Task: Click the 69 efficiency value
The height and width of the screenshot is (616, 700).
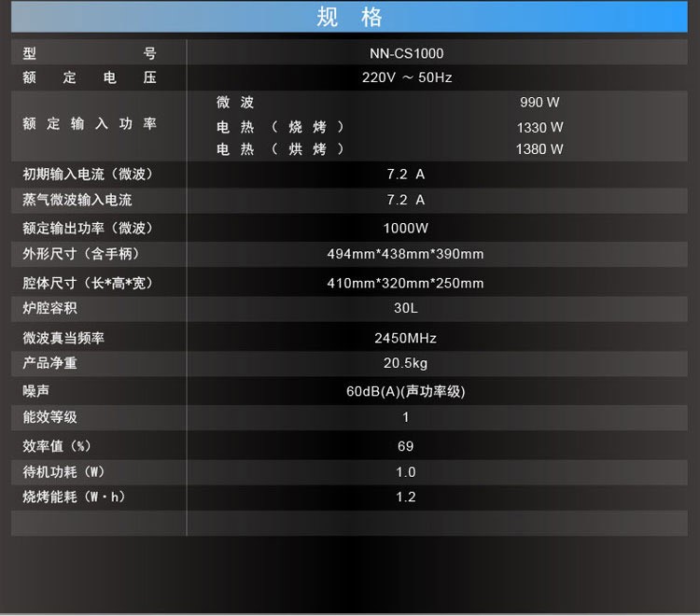Action: [x=405, y=446]
